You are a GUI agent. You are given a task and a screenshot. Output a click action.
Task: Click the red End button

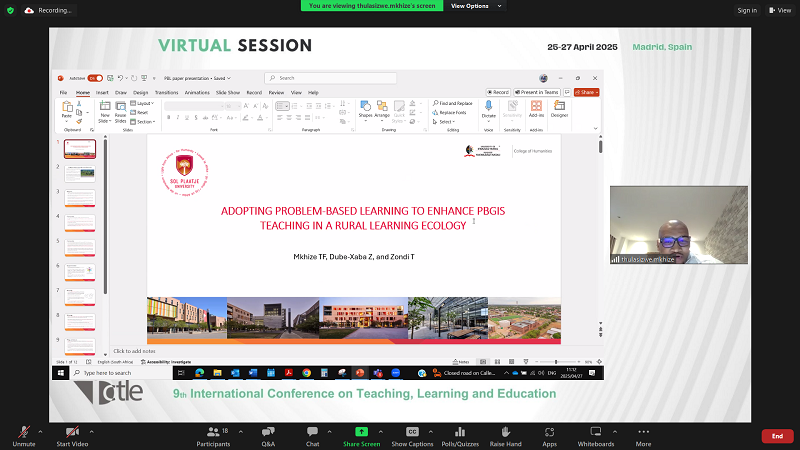pos(777,436)
